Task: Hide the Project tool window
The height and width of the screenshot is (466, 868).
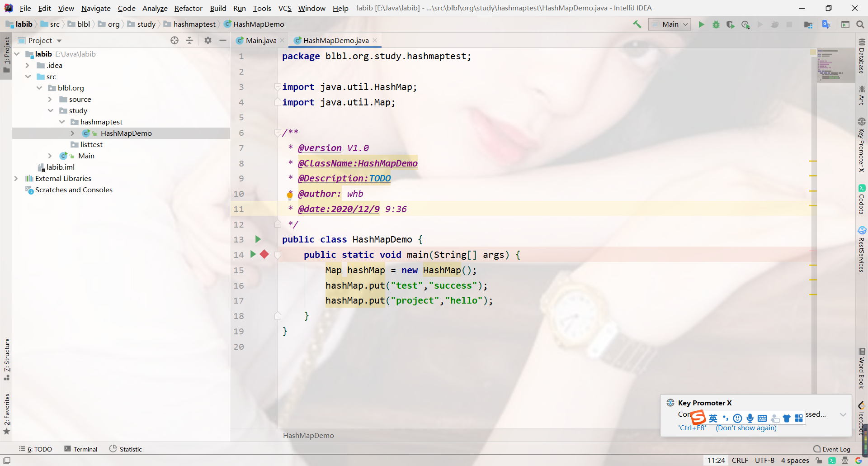Action: tap(223, 40)
